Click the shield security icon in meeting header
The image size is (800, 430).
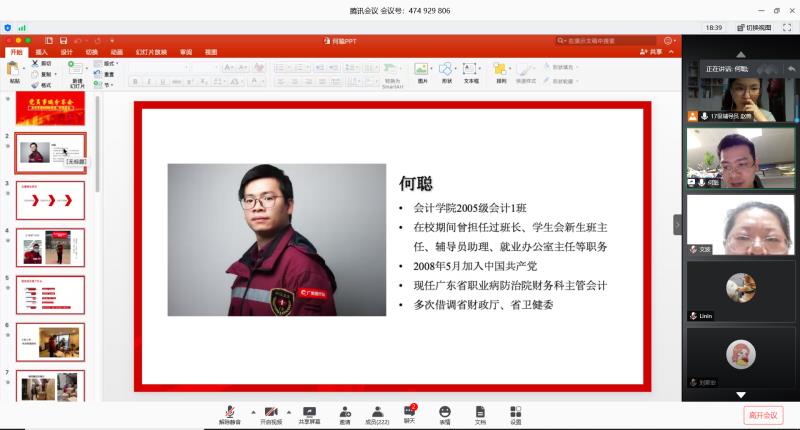(x=7, y=28)
